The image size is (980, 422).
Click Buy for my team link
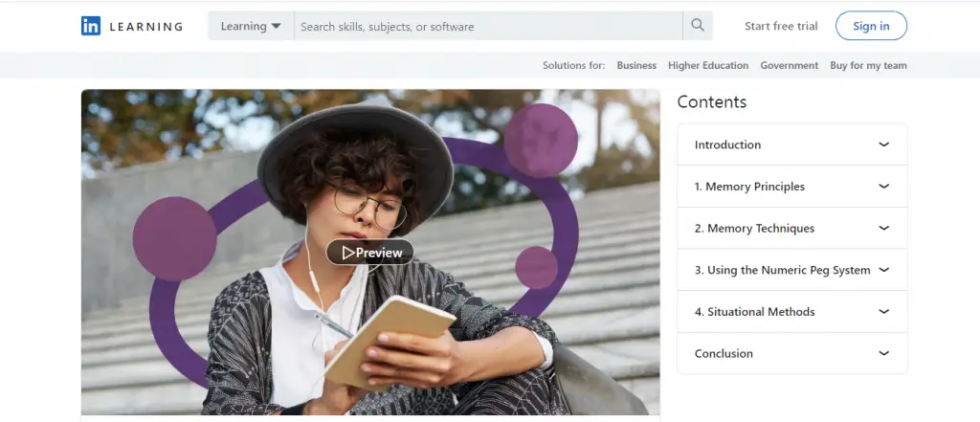click(868, 65)
